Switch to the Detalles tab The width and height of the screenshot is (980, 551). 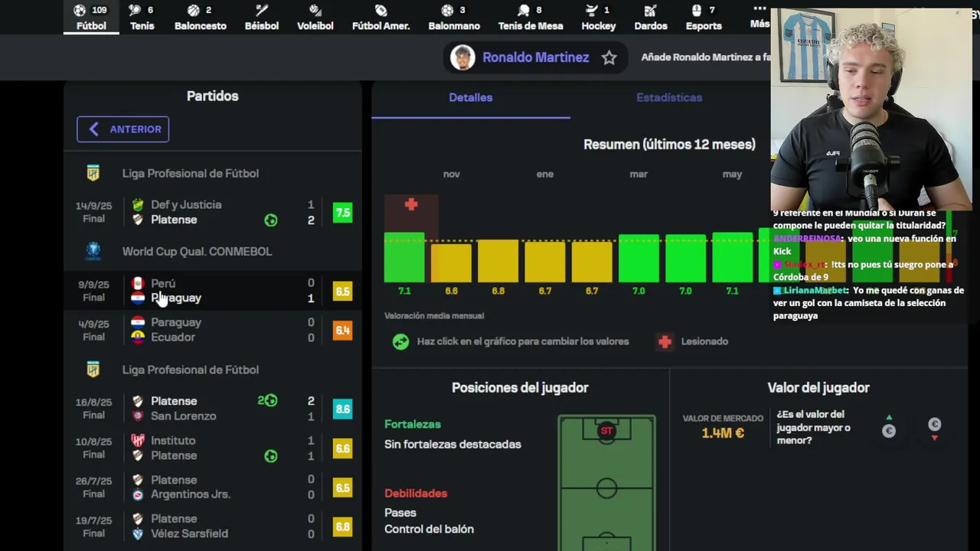pyautogui.click(x=470, y=98)
